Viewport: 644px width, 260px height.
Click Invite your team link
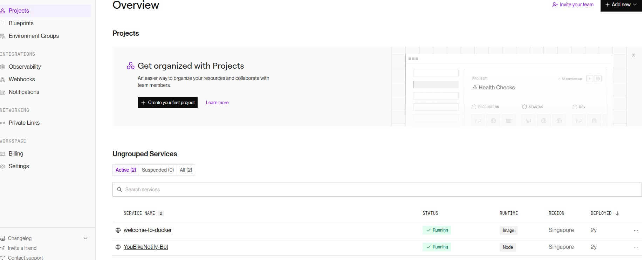573,5
